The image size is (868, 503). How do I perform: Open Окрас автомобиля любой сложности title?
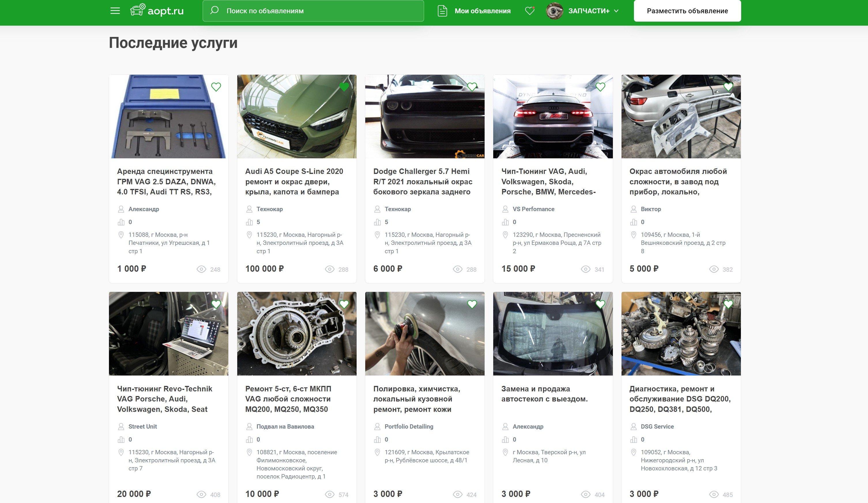(x=678, y=182)
